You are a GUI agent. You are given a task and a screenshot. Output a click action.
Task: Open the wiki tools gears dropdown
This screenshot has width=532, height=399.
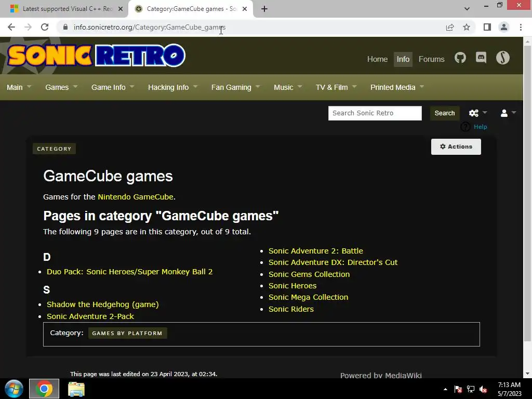(478, 113)
